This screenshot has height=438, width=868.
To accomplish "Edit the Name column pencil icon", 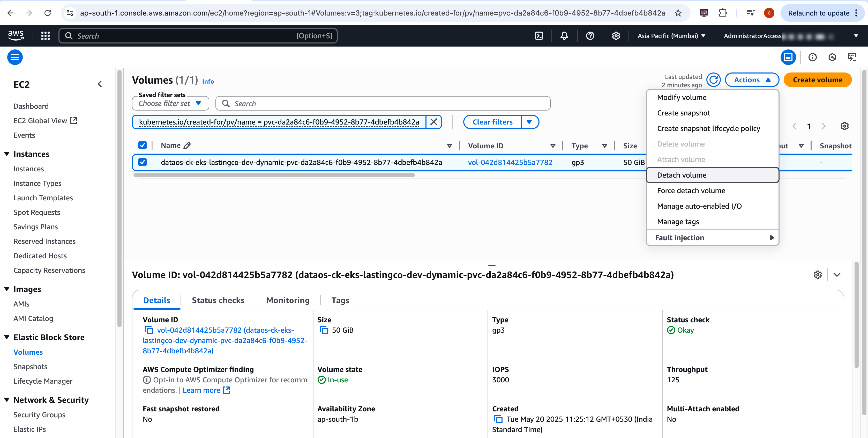I will coord(187,146).
